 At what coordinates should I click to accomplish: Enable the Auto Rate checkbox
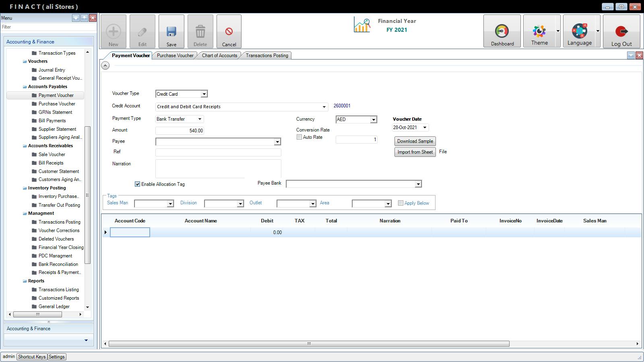click(x=299, y=137)
